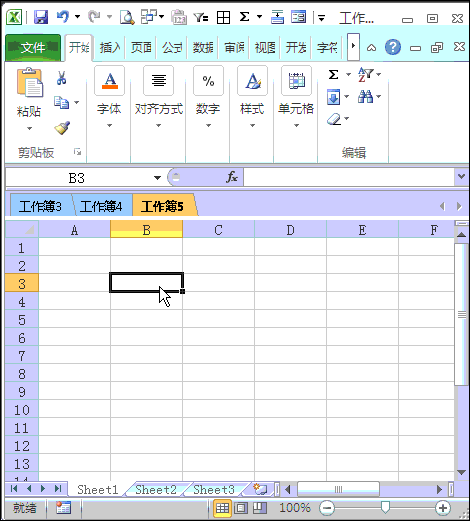Viewport: 470px width, 521px height.
Task: Click the filter funnel icon in title toolbar
Action: [x=201, y=17]
